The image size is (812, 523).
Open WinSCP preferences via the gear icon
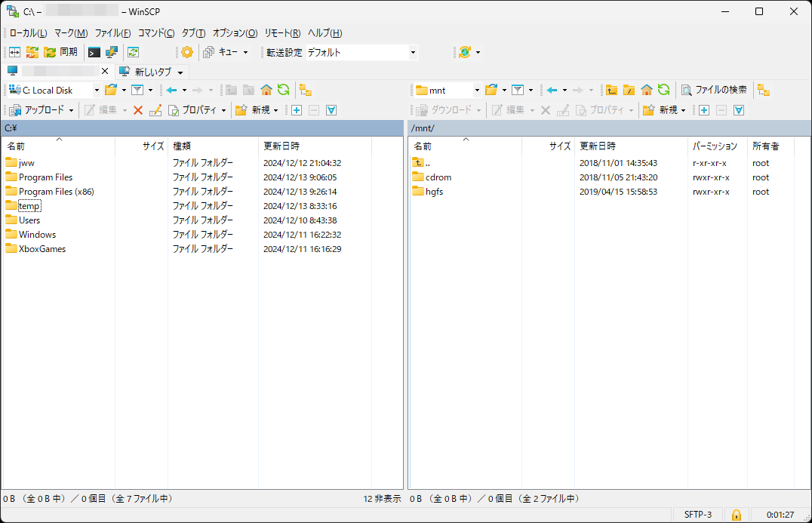[186, 52]
